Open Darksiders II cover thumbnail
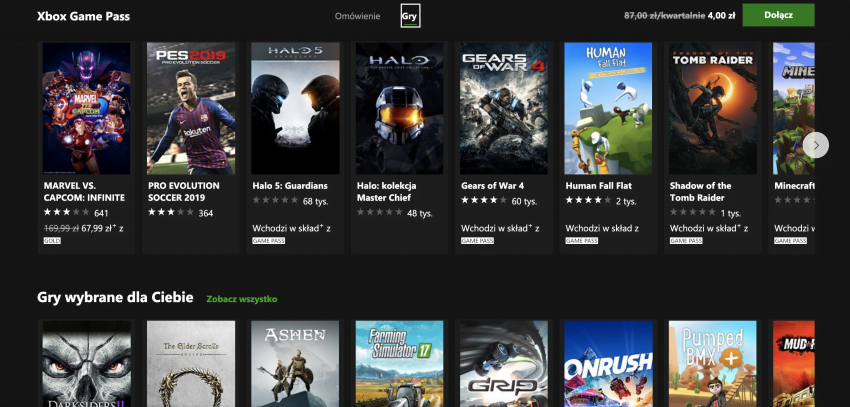850x407 pixels. point(86,364)
